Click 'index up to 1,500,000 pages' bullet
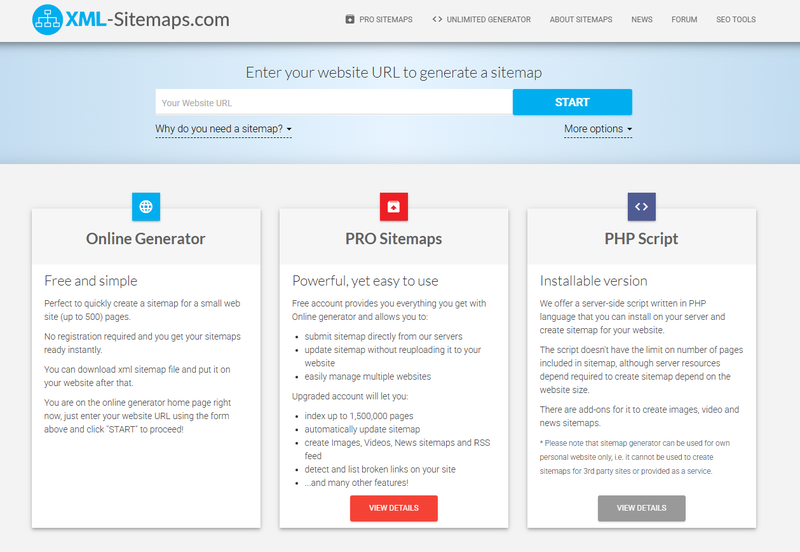Screen dimensions: 800x552 point(359,416)
